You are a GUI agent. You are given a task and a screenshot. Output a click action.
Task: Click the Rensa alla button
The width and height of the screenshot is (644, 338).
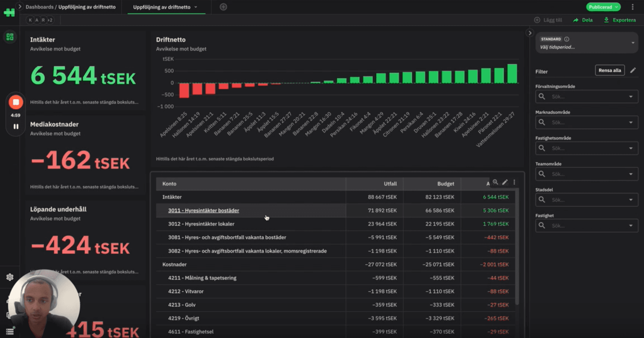(610, 70)
